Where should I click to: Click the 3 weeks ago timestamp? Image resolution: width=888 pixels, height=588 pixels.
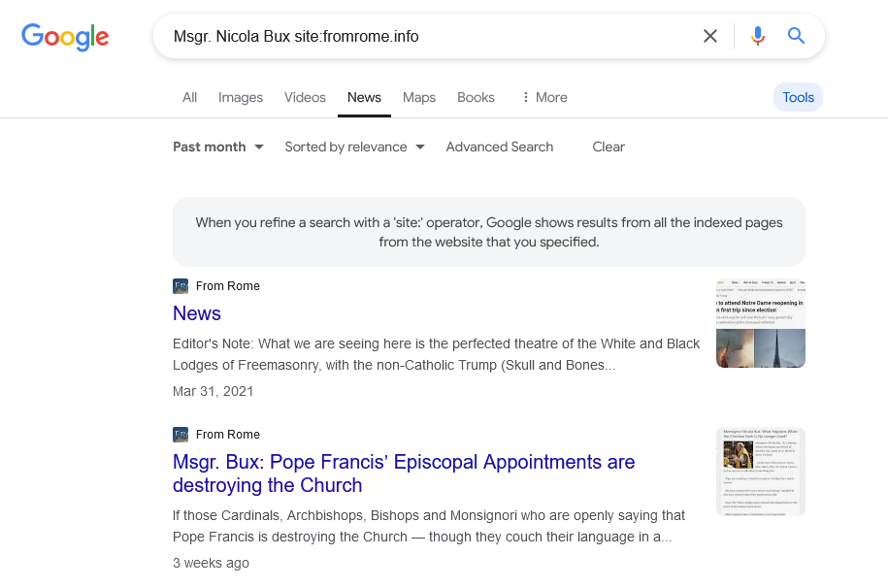pos(211,563)
